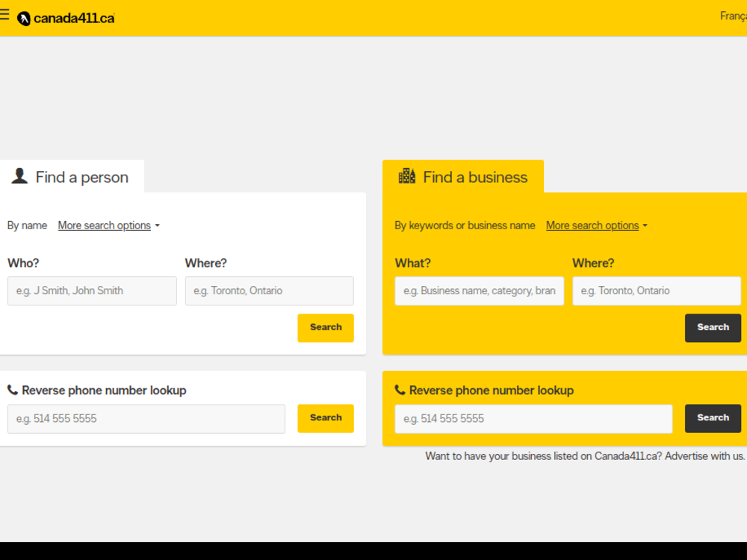This screenshot has width=747, height=560.
Task: Click the 'Who?' label
Action: 23,263
